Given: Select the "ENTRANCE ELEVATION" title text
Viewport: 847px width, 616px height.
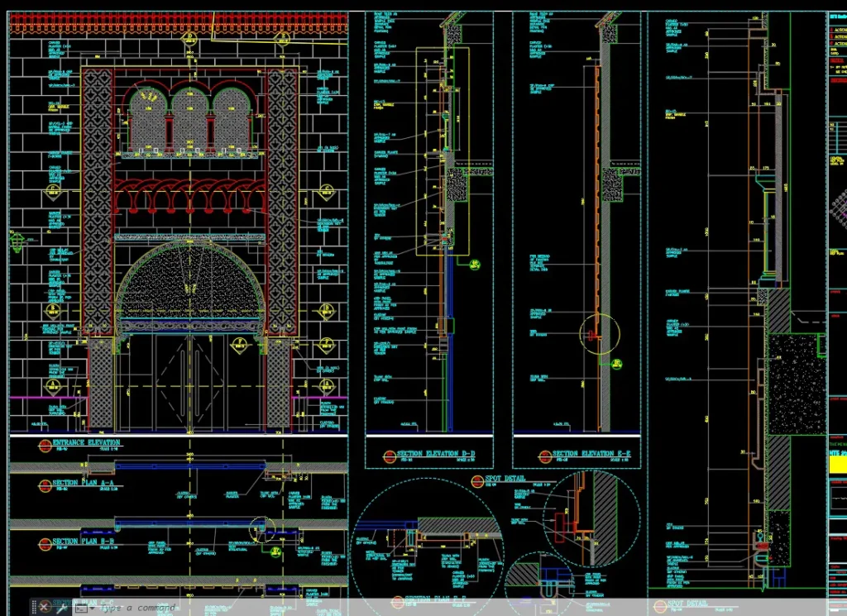Looking at the screenshot, I should tap(86, 442).
